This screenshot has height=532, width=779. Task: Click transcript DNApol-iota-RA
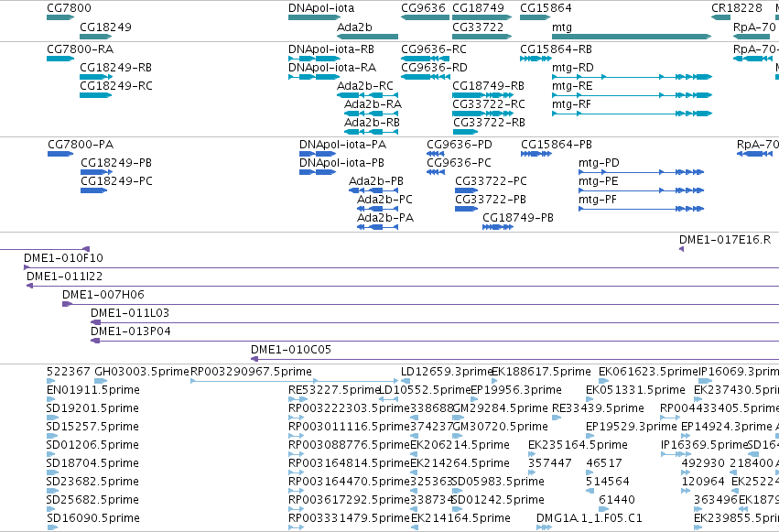pos(314,77)
